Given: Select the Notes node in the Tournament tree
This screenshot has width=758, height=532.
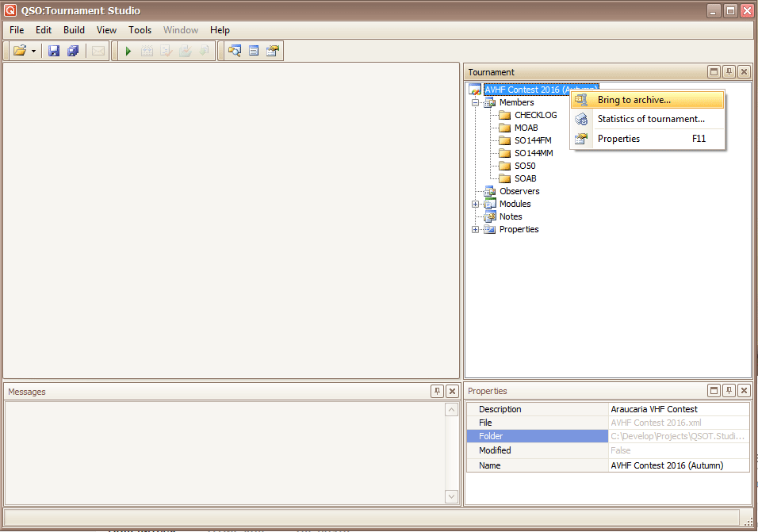Looking at the screenshot, I should pos(510,216).
